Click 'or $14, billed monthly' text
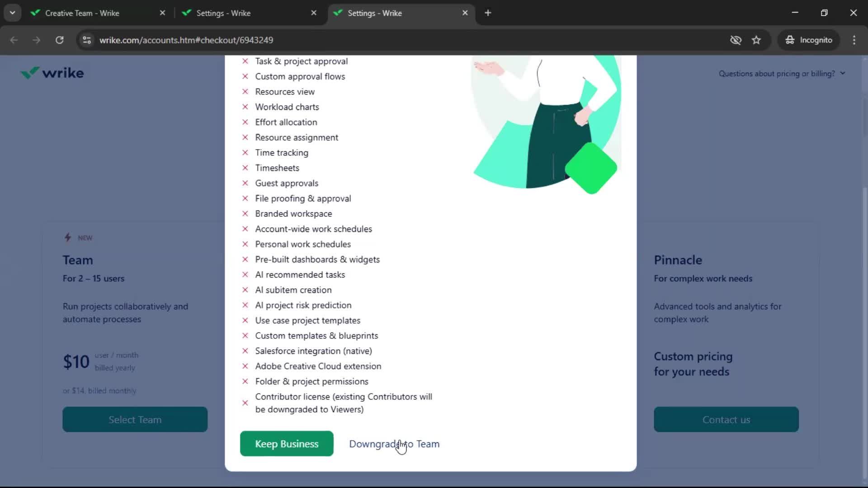This screenshot has width=868, height=488. pos(99,390)
